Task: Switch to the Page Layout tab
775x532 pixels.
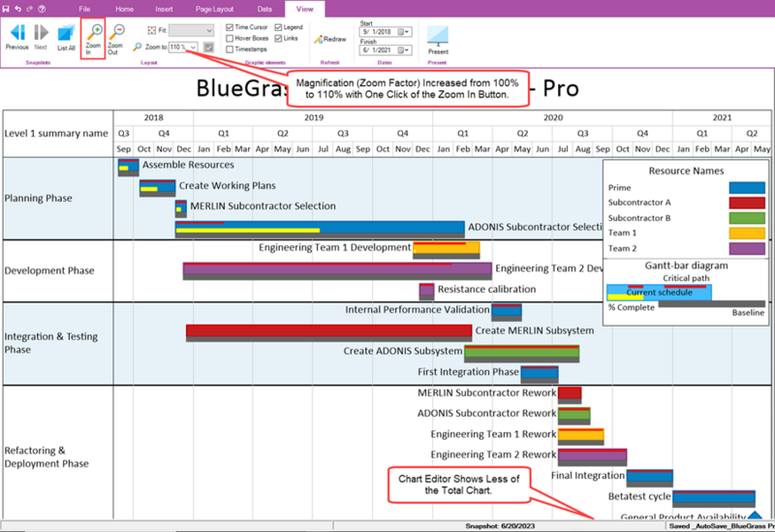Action: pyautogui.click(x=214, y=9)
